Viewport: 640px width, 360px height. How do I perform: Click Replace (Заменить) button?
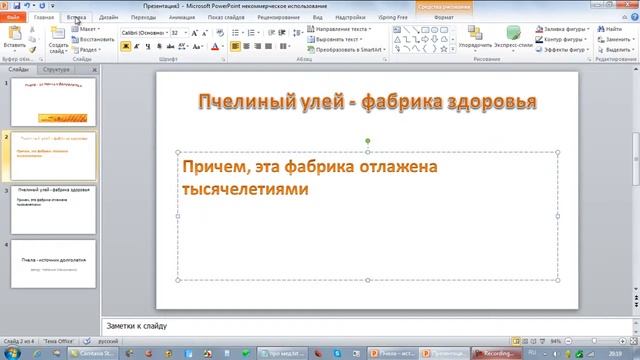(x=616, y=40)
